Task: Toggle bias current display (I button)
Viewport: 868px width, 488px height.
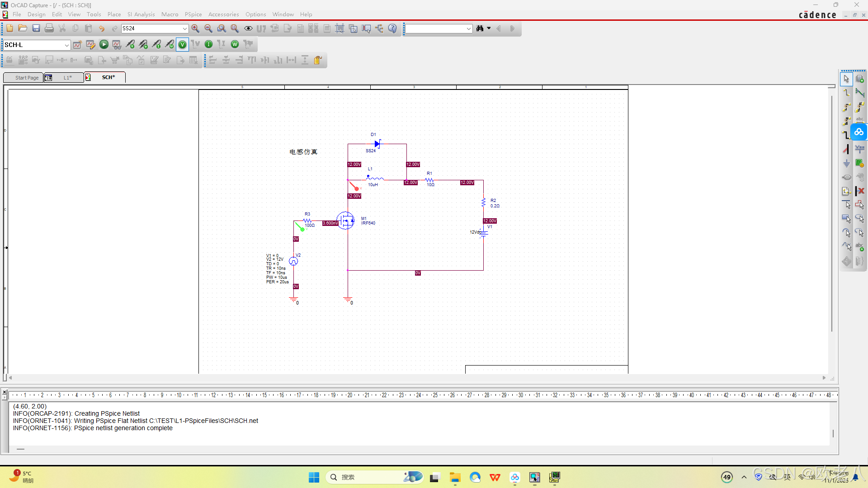Action: (x=208, y=44)
